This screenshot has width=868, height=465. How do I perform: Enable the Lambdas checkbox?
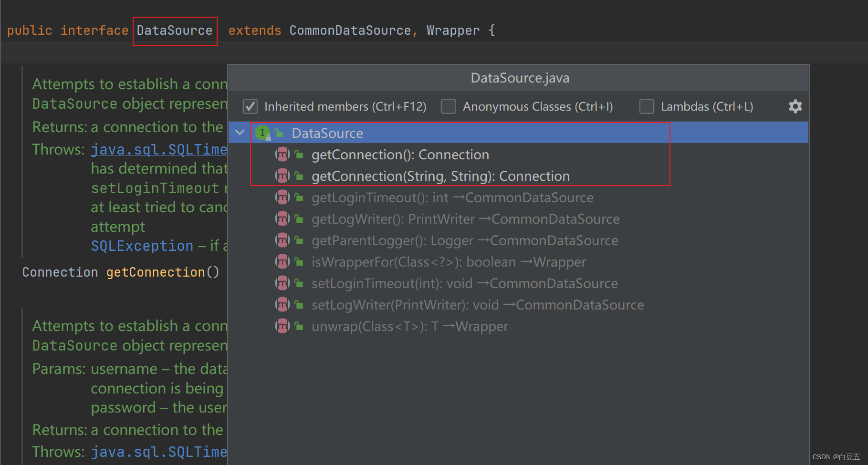tap(647, 106)
